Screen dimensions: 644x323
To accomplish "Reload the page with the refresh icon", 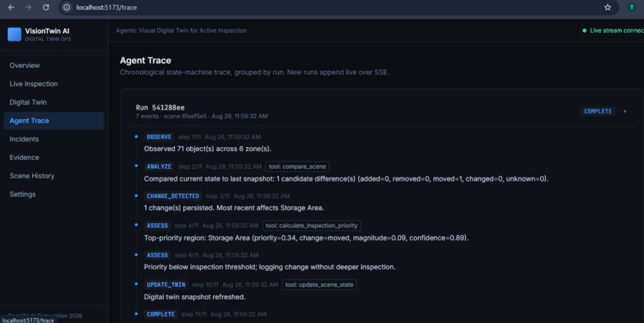I will coord(46,7).
